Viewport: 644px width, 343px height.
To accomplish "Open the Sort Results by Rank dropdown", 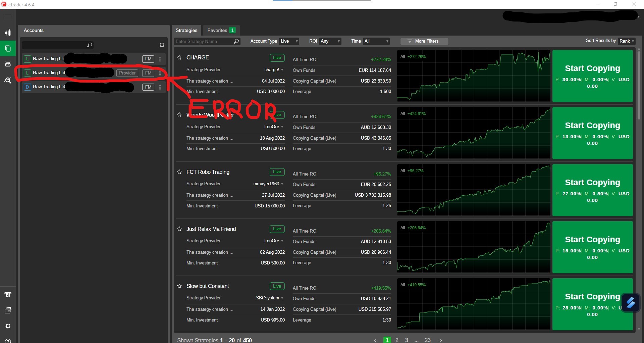I will point(627,41).
